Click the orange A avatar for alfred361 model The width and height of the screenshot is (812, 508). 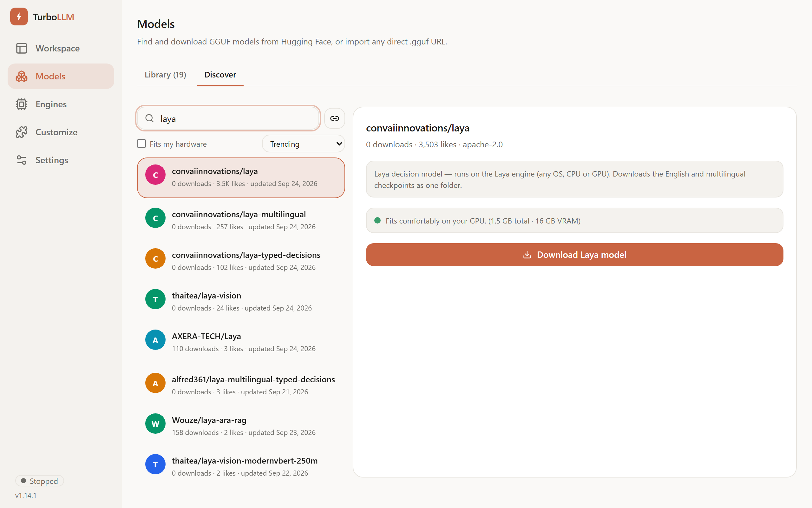[x=155, y=383]
